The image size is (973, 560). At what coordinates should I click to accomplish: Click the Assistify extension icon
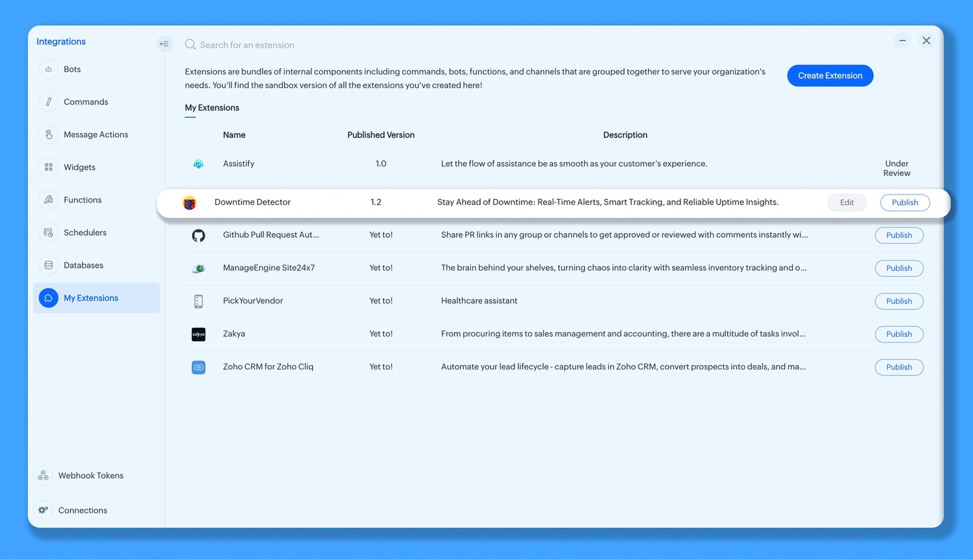click(198, 164)
